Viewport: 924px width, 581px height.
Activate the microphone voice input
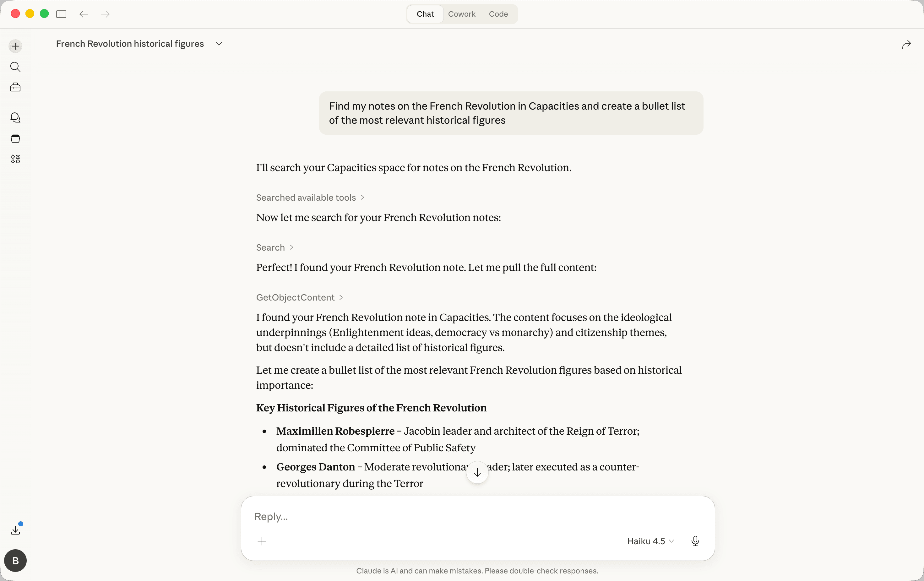695,541
